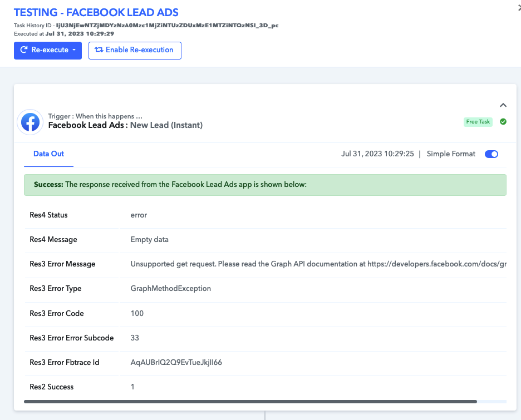This screenshot has height=420, width=521.
Task: Click the horizontal scrollbar at the bottom
Action: click(x=250, y=402)
